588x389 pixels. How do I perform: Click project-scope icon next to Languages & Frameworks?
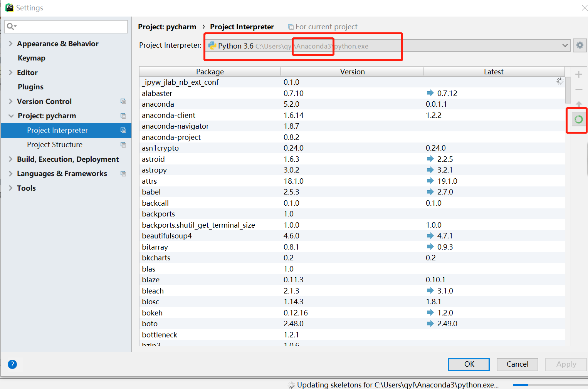pyautogui.click(x=123, y=174)
